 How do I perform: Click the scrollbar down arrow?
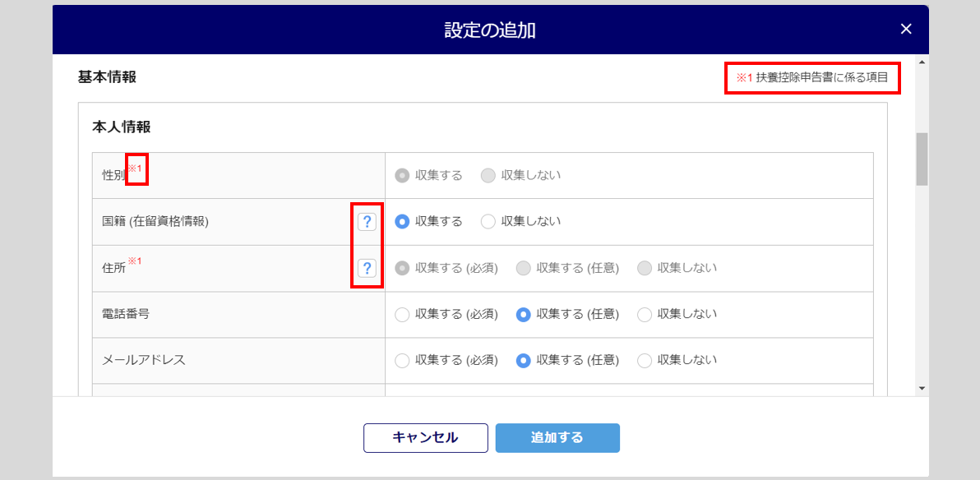(922, 388)
